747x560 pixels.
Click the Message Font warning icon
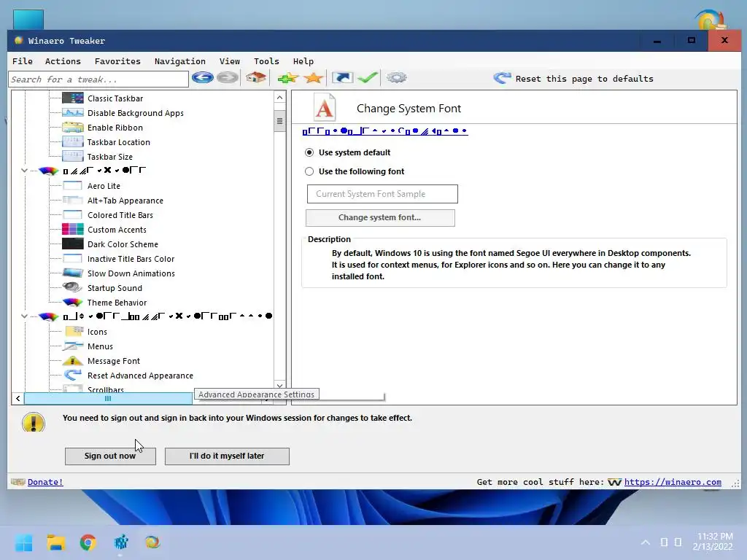click(73, 361)
